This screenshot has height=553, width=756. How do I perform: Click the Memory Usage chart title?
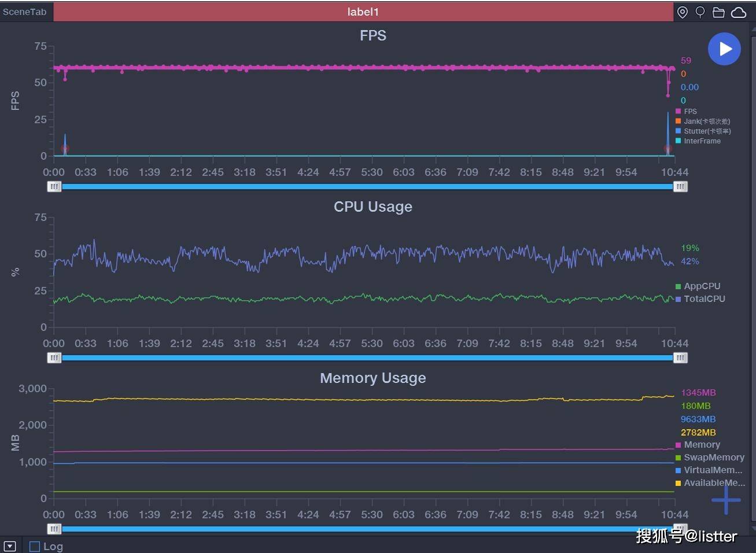tap(373, 378)
